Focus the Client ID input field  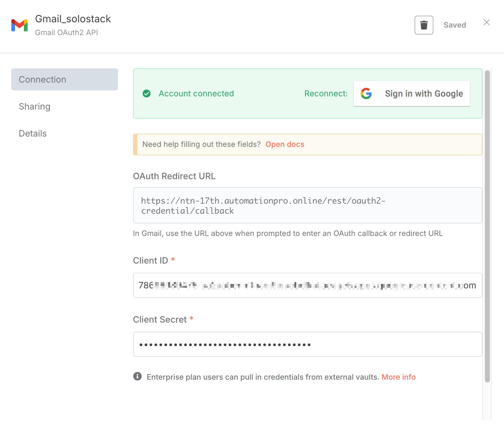308,285
